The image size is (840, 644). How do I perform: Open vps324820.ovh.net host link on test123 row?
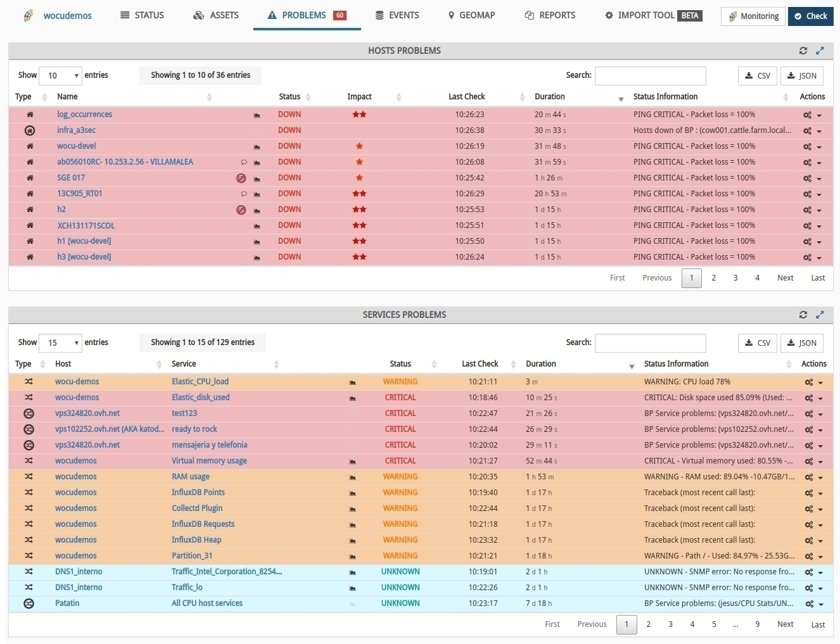coord(87,414)
